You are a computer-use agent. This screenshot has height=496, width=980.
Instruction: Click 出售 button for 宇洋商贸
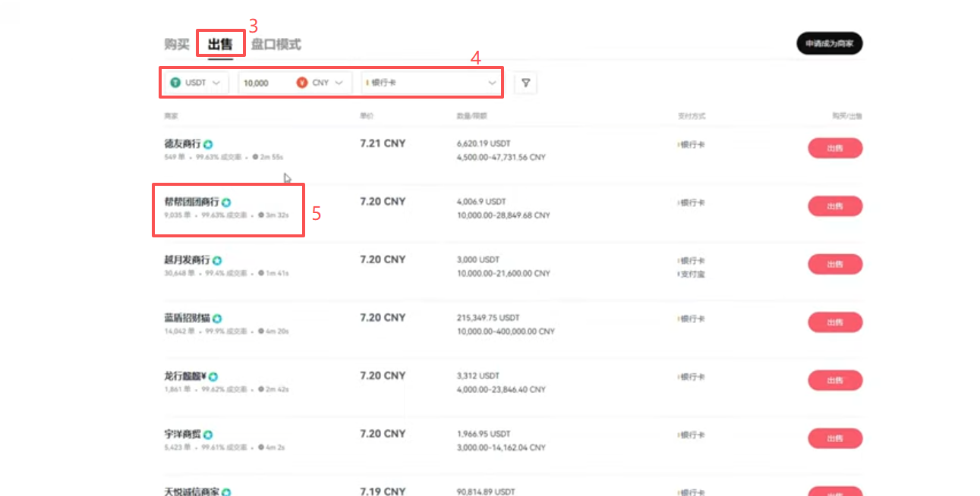click(x=835, y=438)
